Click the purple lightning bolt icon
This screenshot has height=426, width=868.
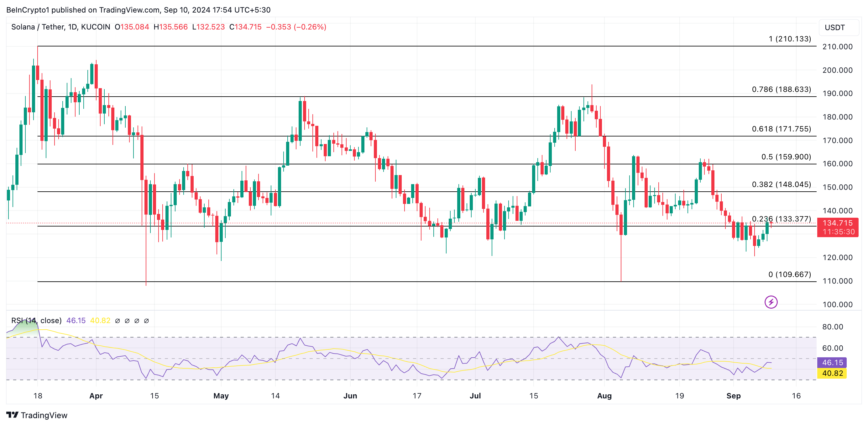[771, 302]
